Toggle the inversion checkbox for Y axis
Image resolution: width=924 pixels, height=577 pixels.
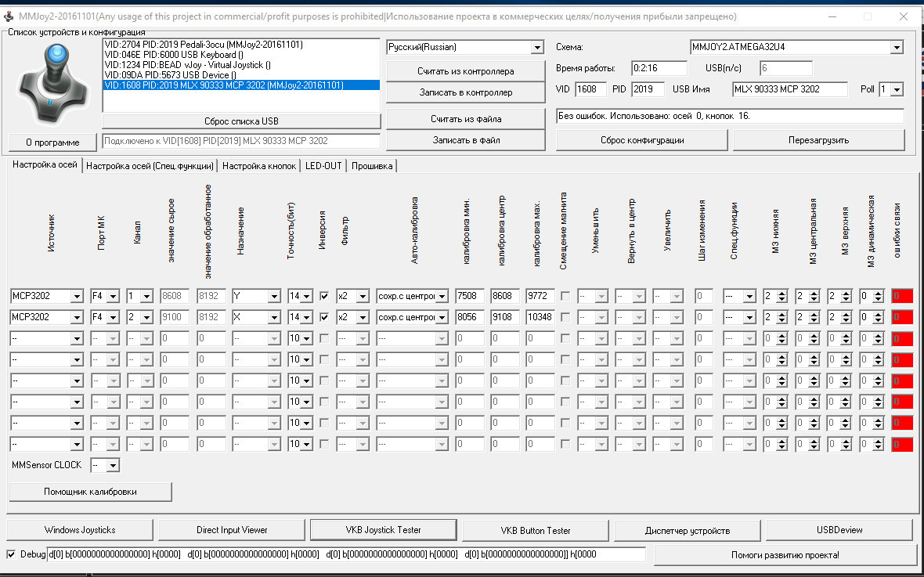pos(324,297)
